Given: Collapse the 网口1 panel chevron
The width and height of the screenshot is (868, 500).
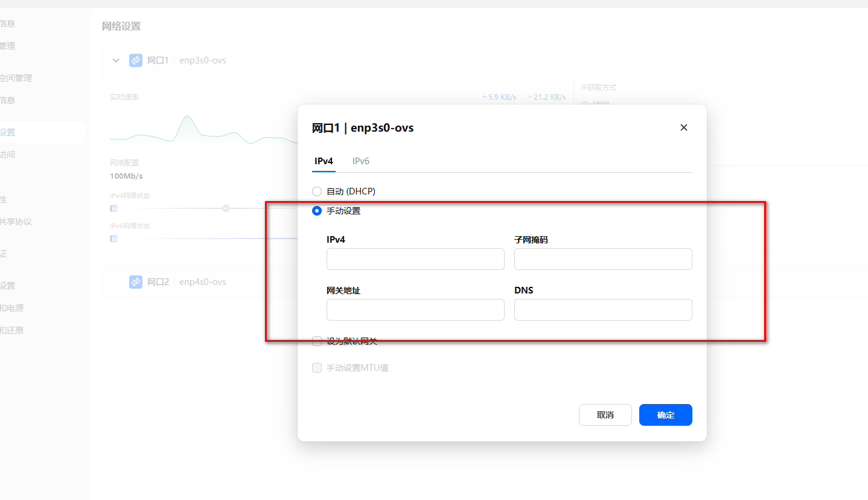Looking at the screenshot, I should click(x=116, y=60).
